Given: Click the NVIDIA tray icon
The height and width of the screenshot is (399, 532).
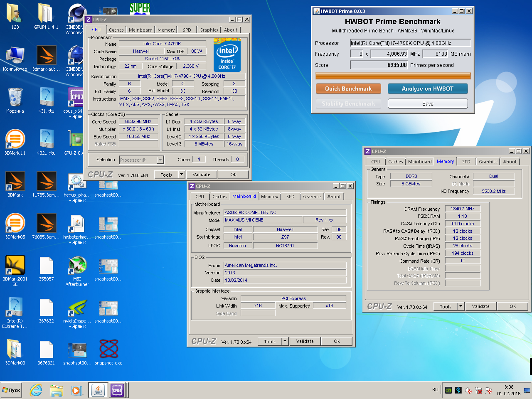Looking at the screenshot, I should (x=448, y=390).
